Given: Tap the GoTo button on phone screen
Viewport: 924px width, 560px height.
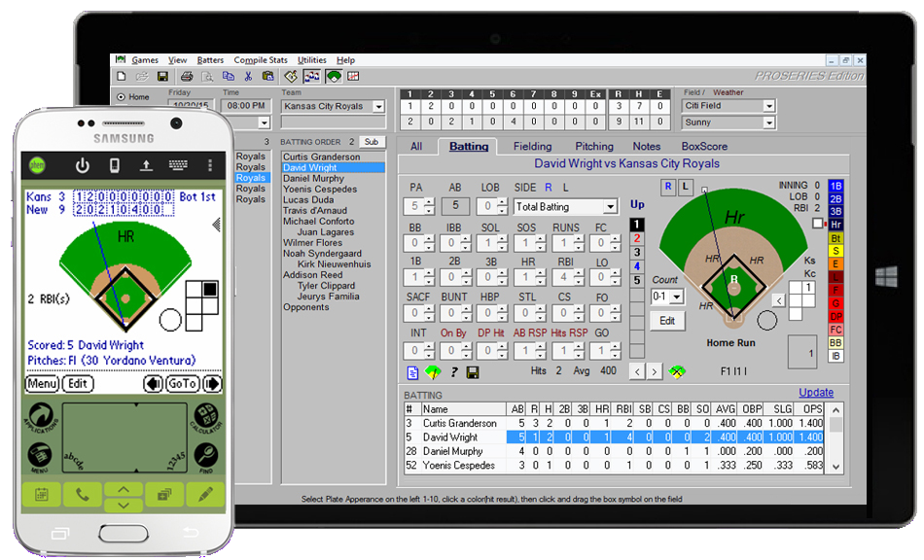Looking at the screenshot, I should [x=182, y=384].
